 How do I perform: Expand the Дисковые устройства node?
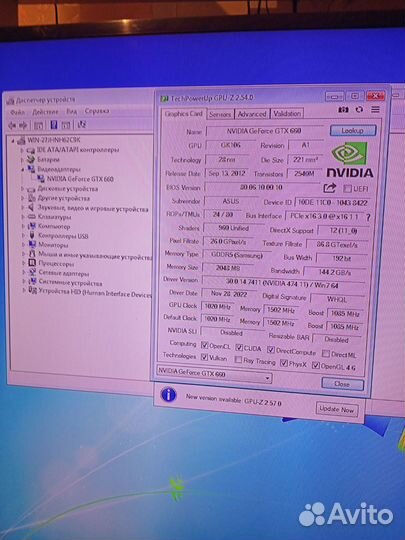22,189
